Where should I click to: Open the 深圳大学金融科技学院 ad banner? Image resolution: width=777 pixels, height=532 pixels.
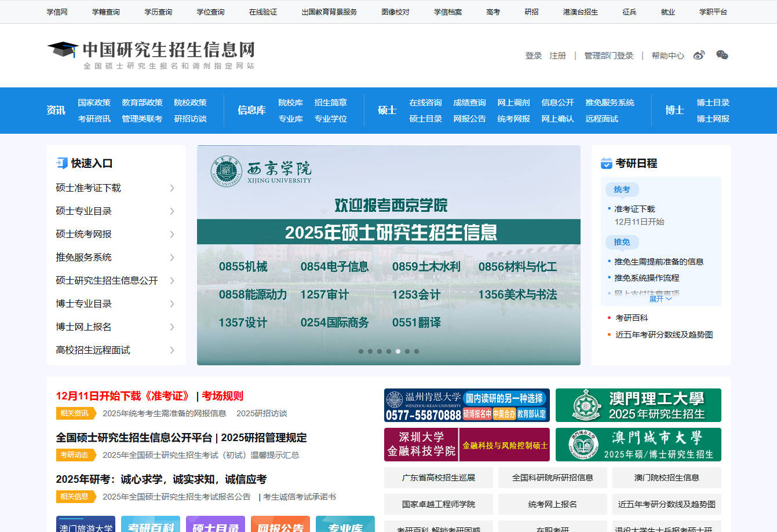pos(467,445)
